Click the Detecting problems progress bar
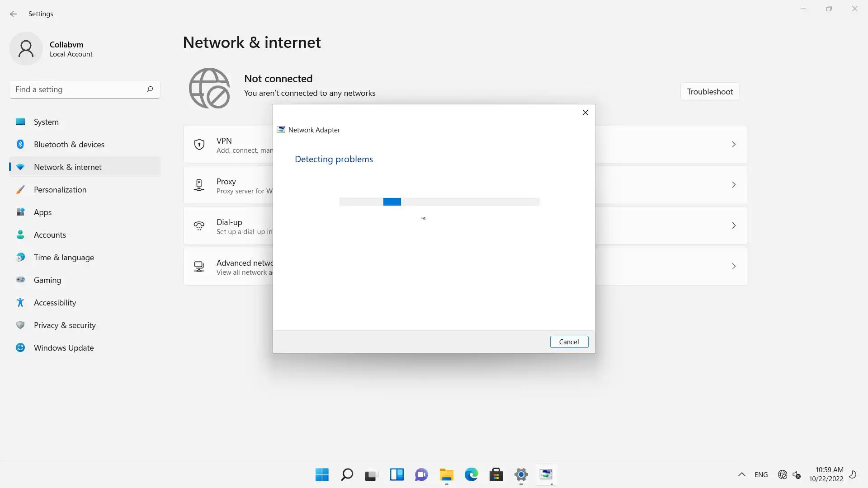The width and height of the screenshot is (868, 488). [439, 202]
